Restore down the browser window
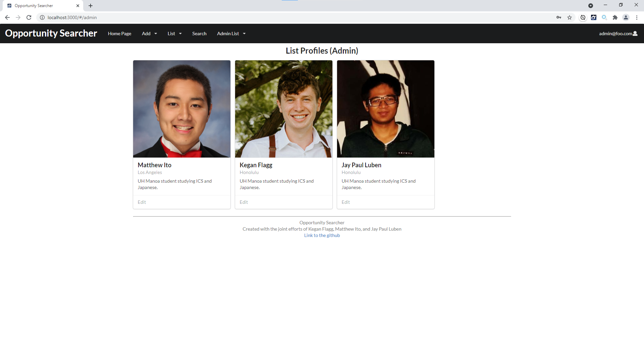Viewport: 644px width, 362px height. coord(621,5)
